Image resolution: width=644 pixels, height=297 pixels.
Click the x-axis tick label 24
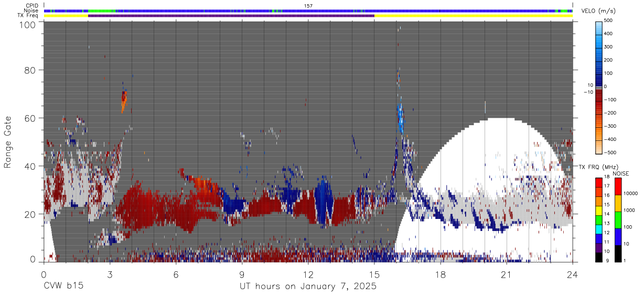(573, 274)
